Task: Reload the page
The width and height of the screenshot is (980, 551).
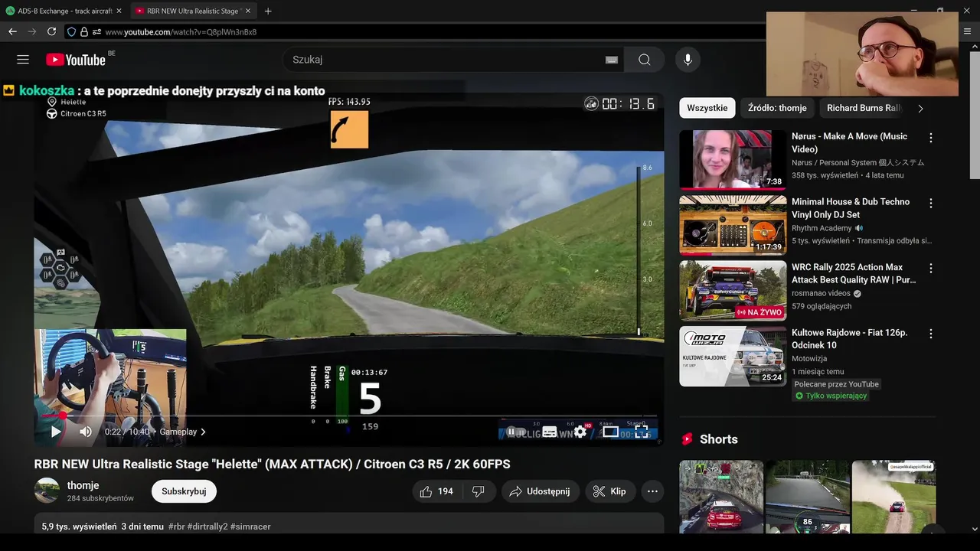Action: (x=51, y=31)
